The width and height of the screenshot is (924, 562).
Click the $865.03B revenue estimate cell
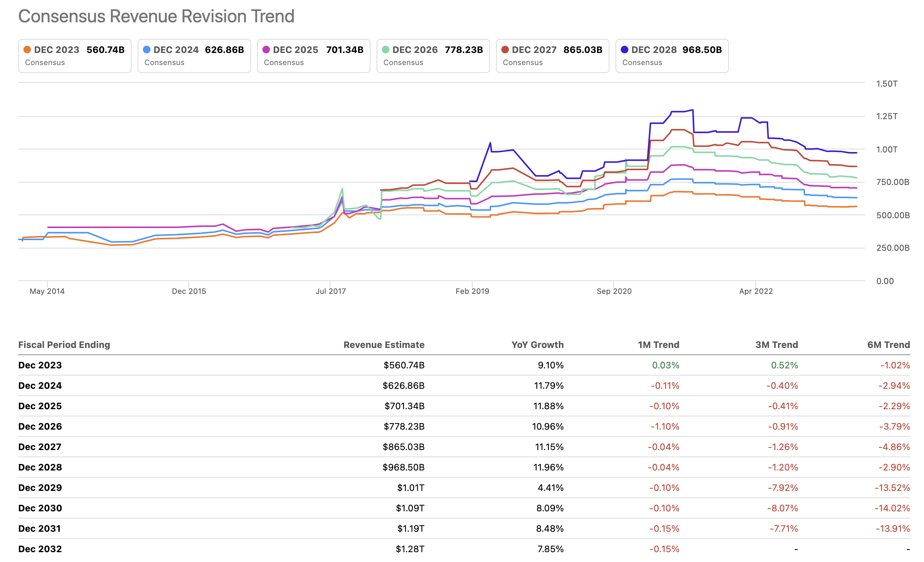[x=403, y=447]
